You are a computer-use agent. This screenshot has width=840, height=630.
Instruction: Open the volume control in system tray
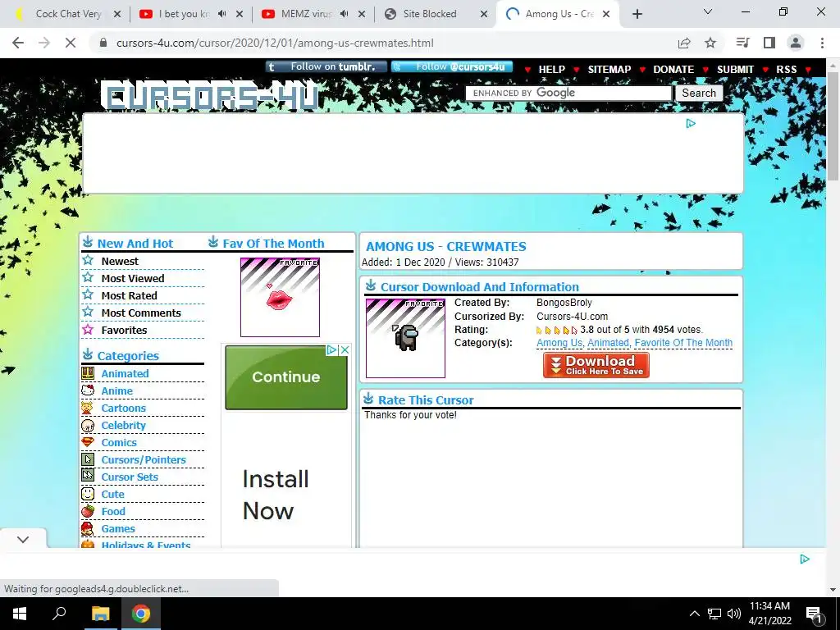tap(734, 614)
